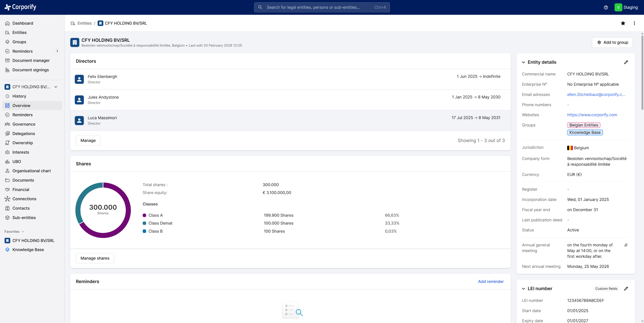The height and width of the screenshot is (323, 644).
Task: Edit LEI number custom fields pencil
Action: [x=626, y=289]
